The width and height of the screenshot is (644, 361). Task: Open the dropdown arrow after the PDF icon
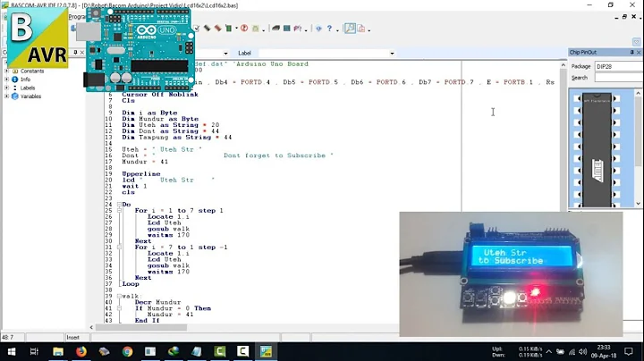point(369,29)
